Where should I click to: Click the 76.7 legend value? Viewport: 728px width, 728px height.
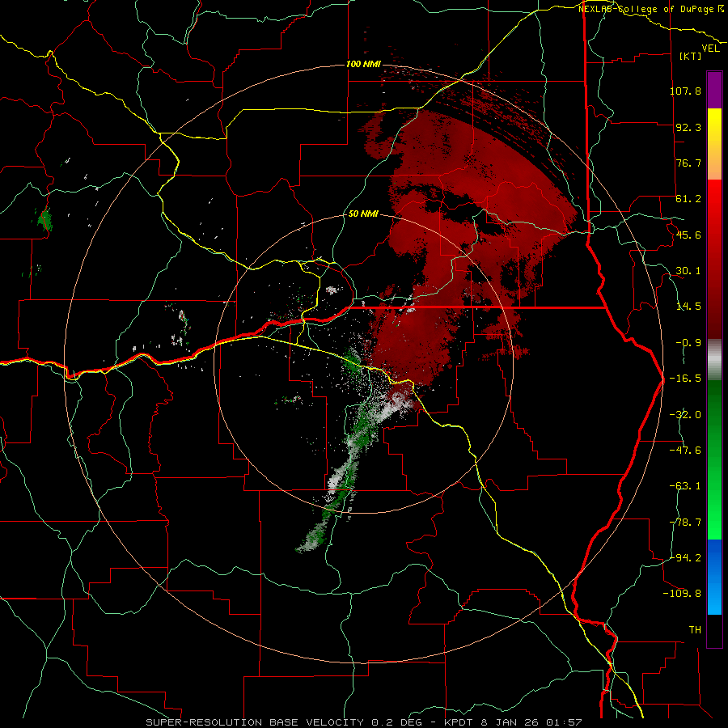[688, 163]
